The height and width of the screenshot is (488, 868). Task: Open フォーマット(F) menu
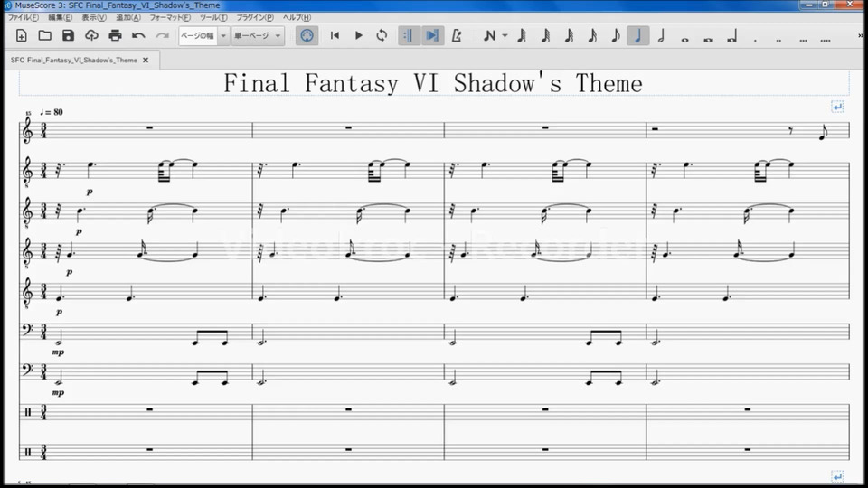(x=170, y=18)
